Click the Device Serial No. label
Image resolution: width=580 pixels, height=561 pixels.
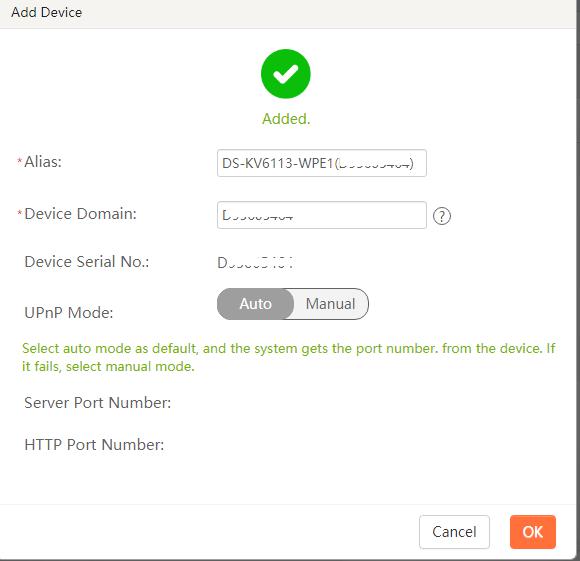(87, 262)
